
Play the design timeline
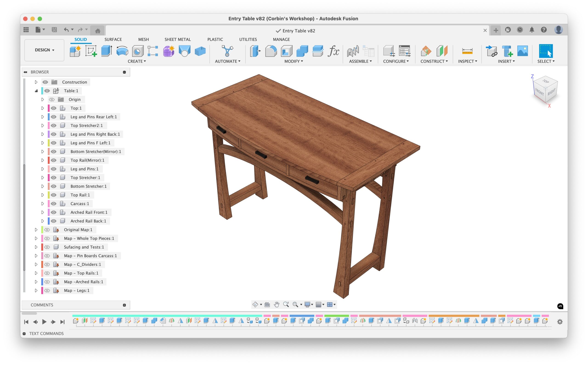[44, 322]
